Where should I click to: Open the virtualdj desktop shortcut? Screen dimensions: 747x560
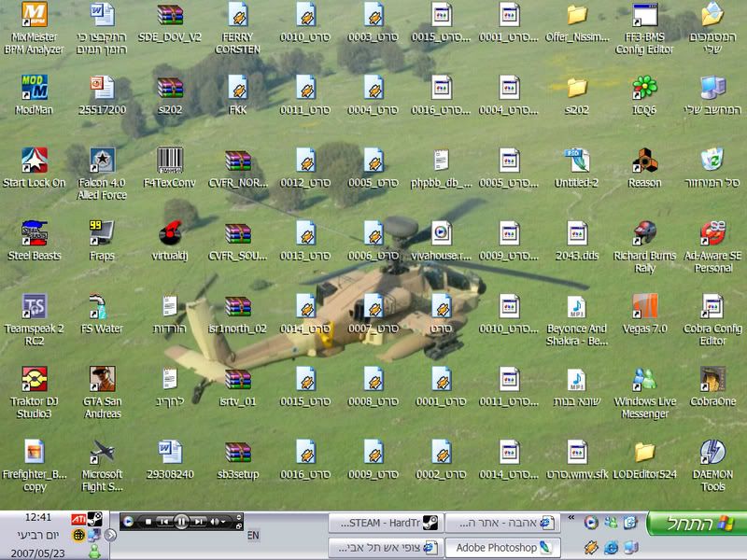170,232
